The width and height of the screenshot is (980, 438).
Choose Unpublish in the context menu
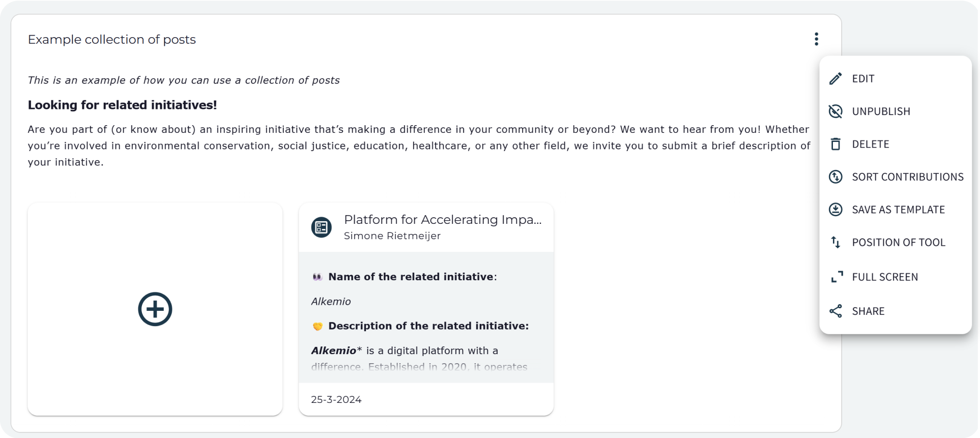coord(881,111)
